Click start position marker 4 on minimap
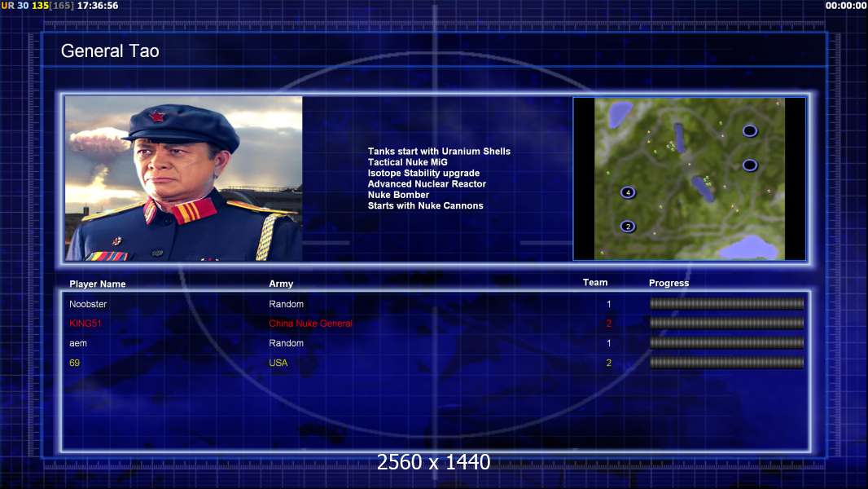Screen dimensions: 868x489 point(628,192)
